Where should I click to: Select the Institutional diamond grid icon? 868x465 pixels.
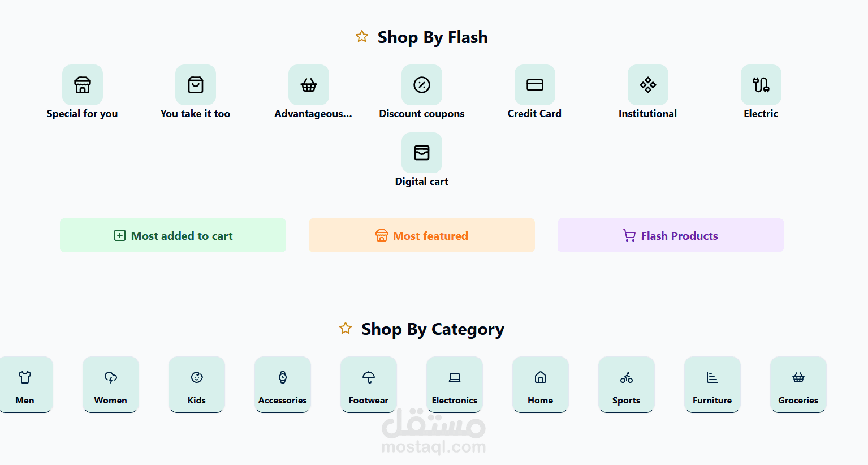point(648,85)
